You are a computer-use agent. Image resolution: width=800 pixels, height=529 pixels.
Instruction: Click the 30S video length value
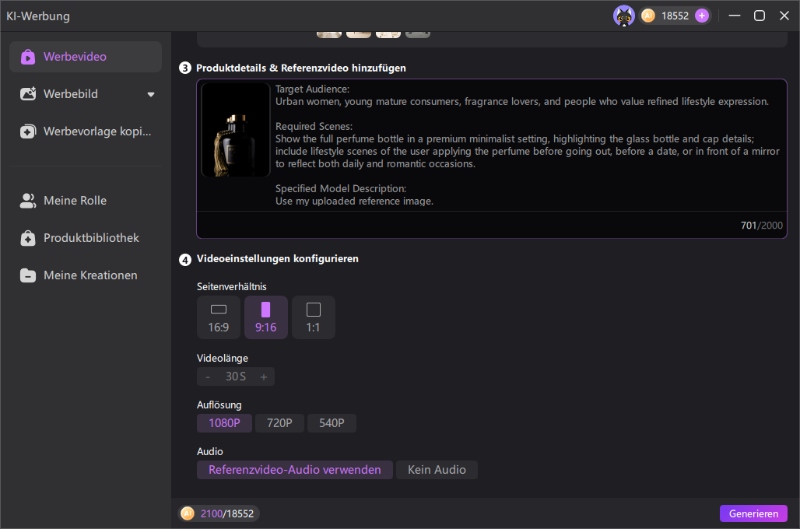click(x=236, y=376)
